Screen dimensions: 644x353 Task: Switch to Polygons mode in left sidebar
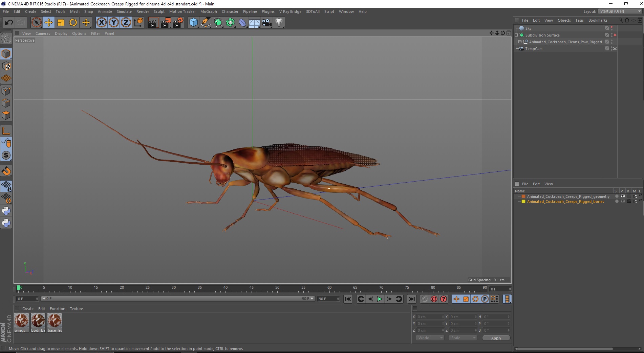pos(6,115)
